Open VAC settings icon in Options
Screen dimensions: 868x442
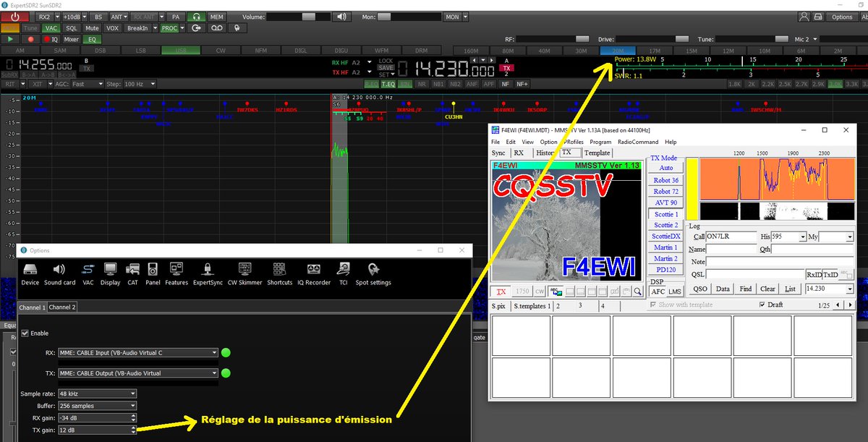click(x=88, y=273)
